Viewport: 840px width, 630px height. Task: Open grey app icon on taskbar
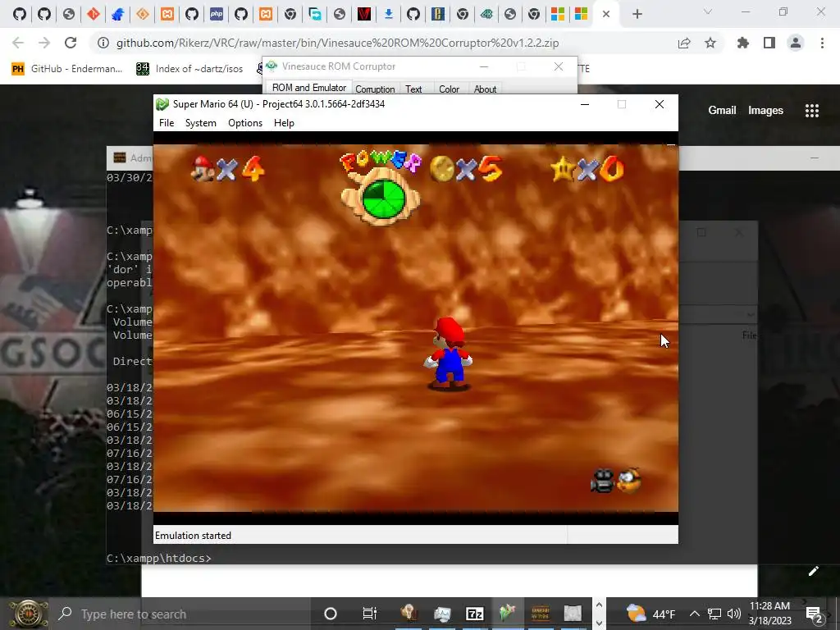(x=573, y=614)
